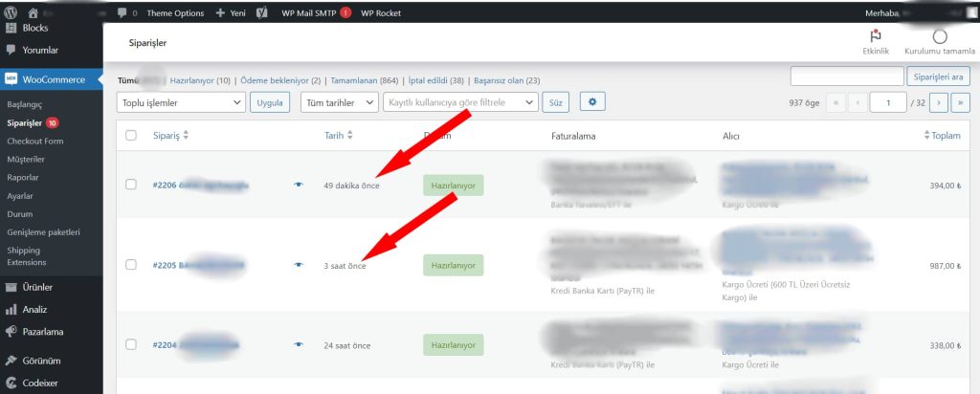Open the Etkinlik activity flag icon

[875, 36]
